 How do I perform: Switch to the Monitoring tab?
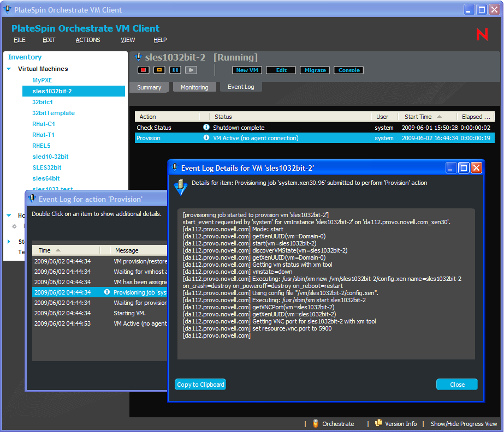tap(194, 87)
